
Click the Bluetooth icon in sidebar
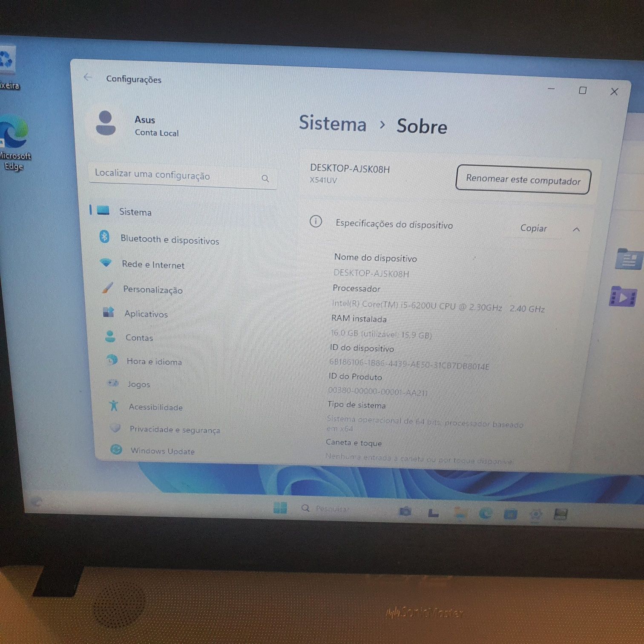click(x=104, y=236)
